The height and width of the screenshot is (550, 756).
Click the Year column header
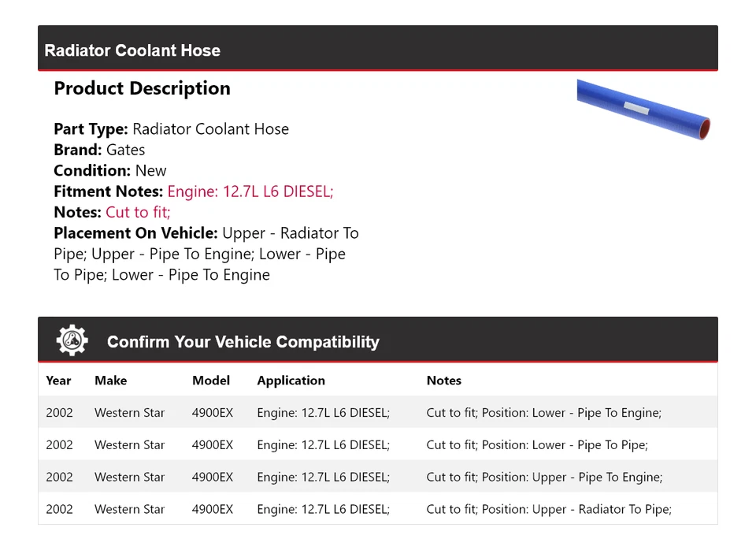(58, 380)
